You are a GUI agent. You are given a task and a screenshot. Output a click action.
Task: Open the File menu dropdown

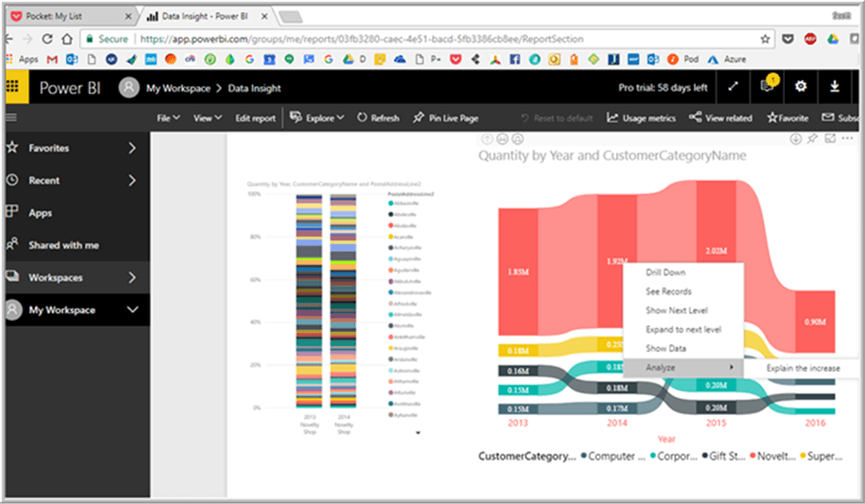pyautogui.click(x=168, y=118)
